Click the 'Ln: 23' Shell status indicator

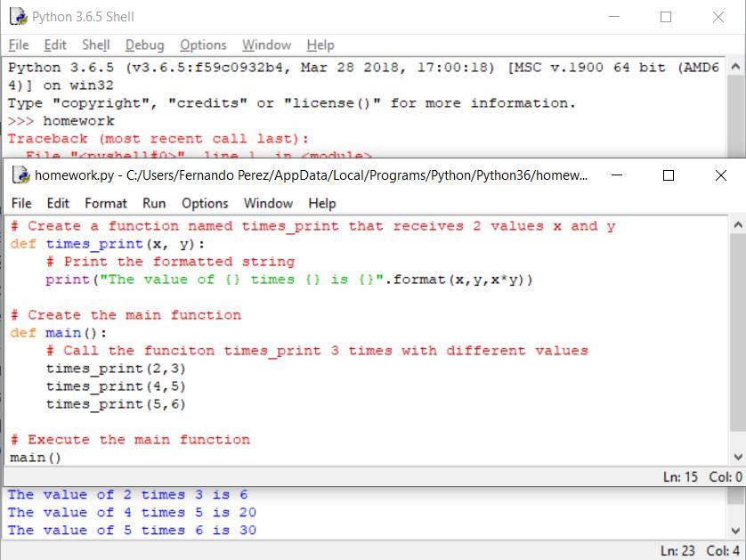(677, 550)
